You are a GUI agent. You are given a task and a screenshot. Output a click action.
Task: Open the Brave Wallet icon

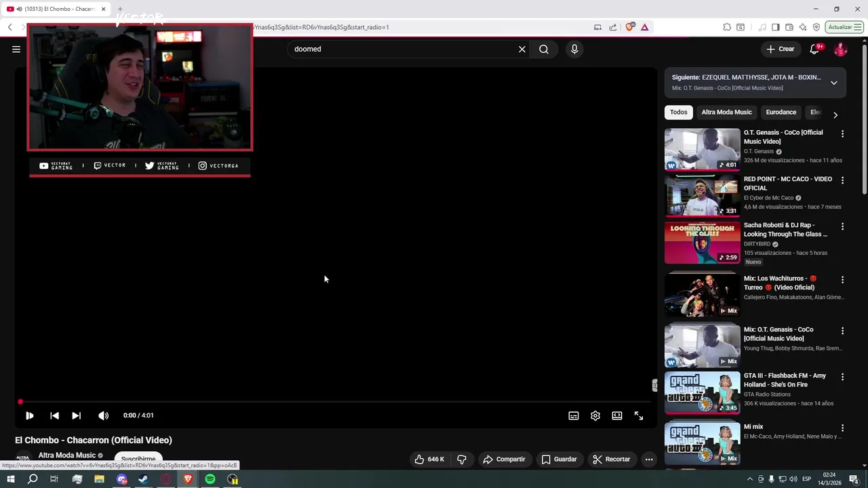click(x=789, y=27)
